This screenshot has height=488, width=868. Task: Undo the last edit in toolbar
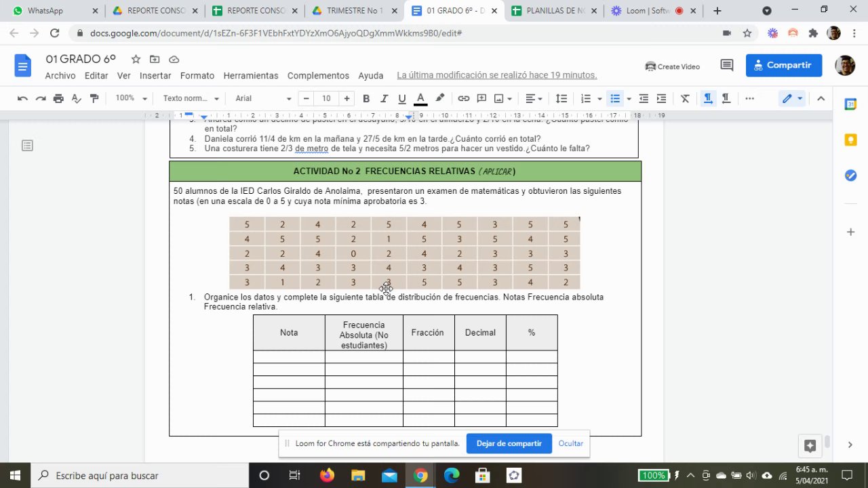point(22,98)
